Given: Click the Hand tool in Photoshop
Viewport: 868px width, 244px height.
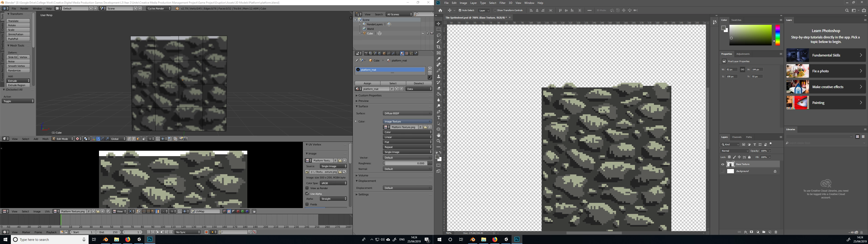Looking at the screenshot, I should coord(438,135).
